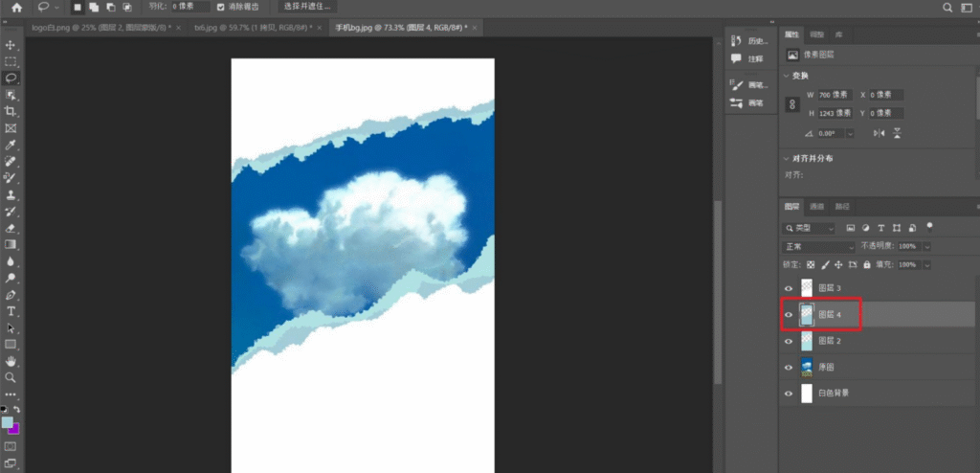980x473 pixels.
Task: Click the Home icon in options bar
Action: (17, 8)
